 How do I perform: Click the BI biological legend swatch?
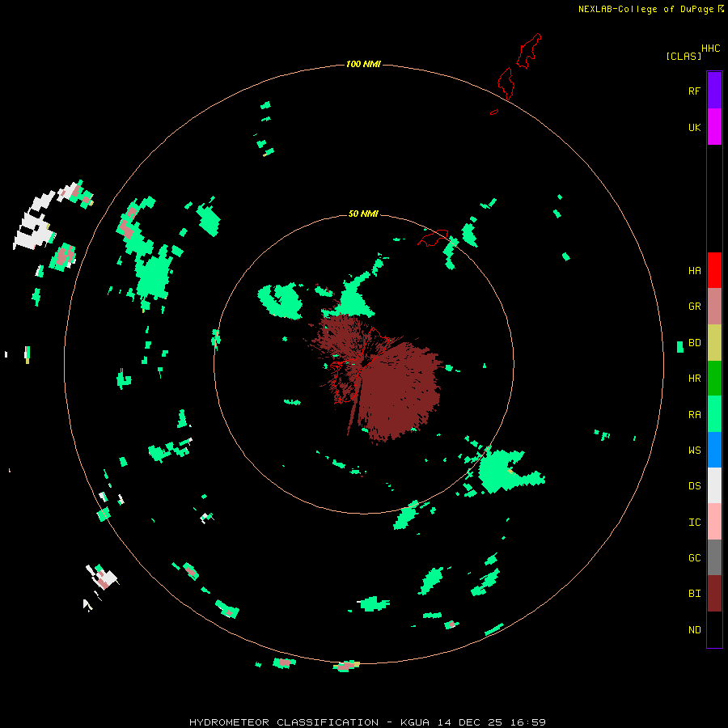[x=714, y=594]
